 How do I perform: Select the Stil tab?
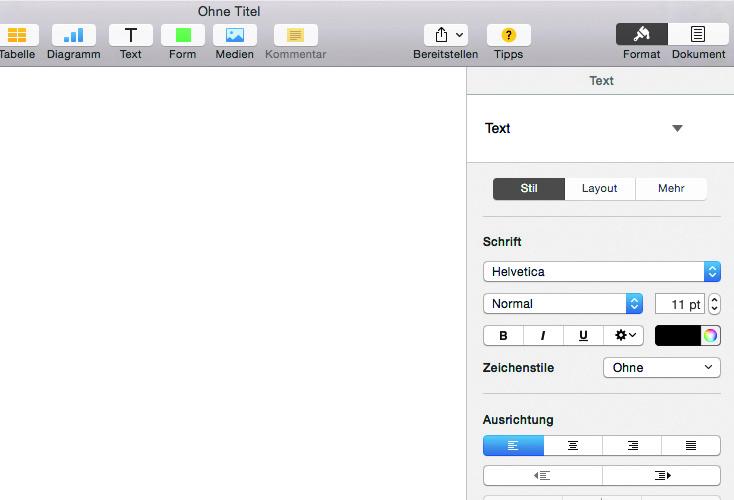(x=529, y=189)
